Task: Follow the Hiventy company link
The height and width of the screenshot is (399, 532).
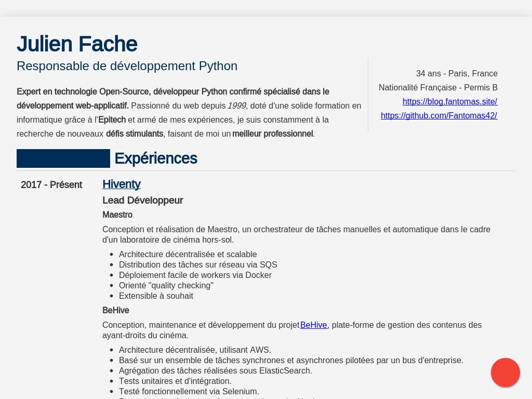Action: pyautogui.click(x=122, y=184)
